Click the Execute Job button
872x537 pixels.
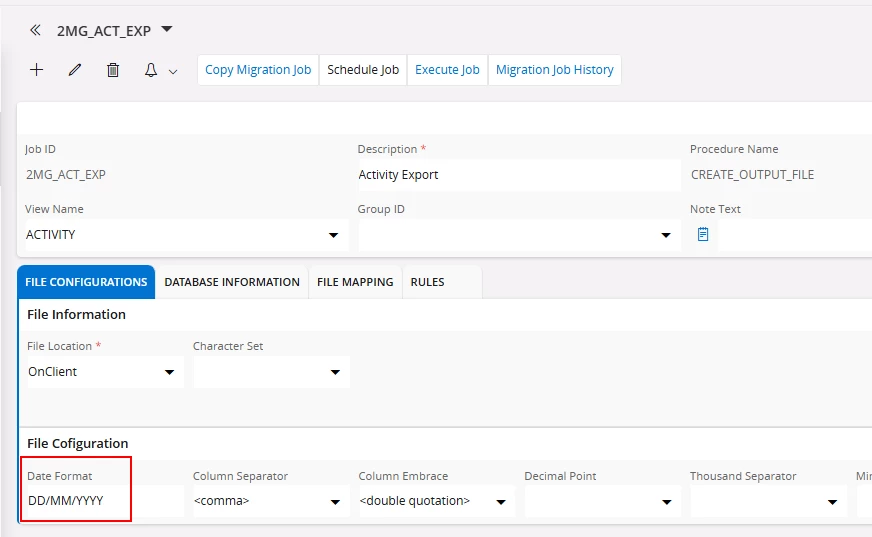coord(447,70)
